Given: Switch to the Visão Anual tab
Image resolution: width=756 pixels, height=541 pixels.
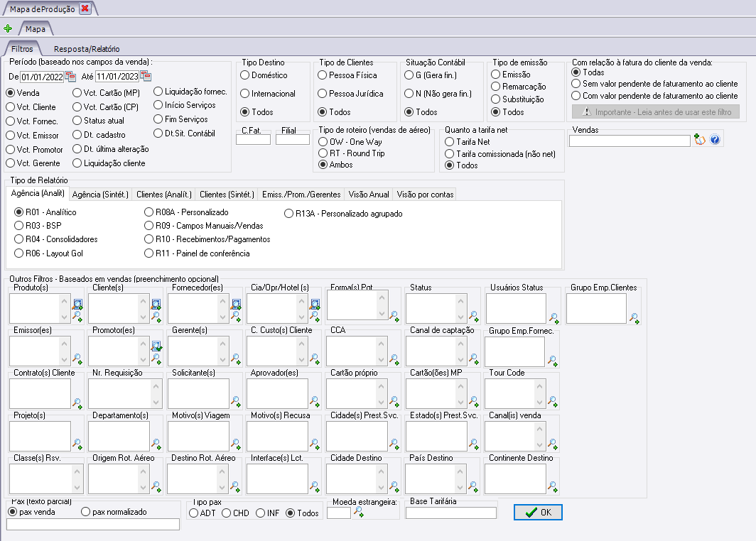Looking at the screenshot, I should pos(369,194).
